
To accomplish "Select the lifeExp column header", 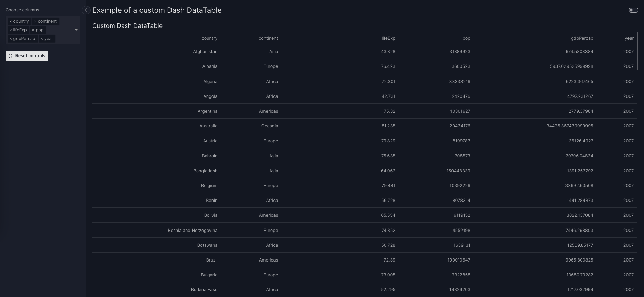I will 388,38.
